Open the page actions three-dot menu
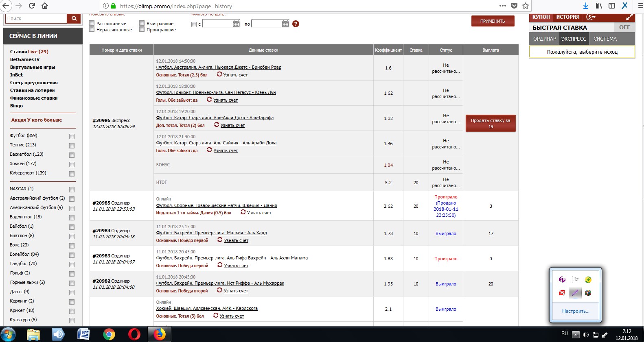644x342 pixels. click(x=503, y=6)
